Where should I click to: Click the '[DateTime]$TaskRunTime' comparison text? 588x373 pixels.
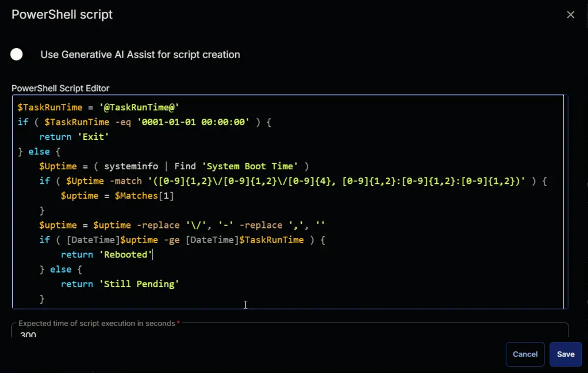[x=245, y=240]
